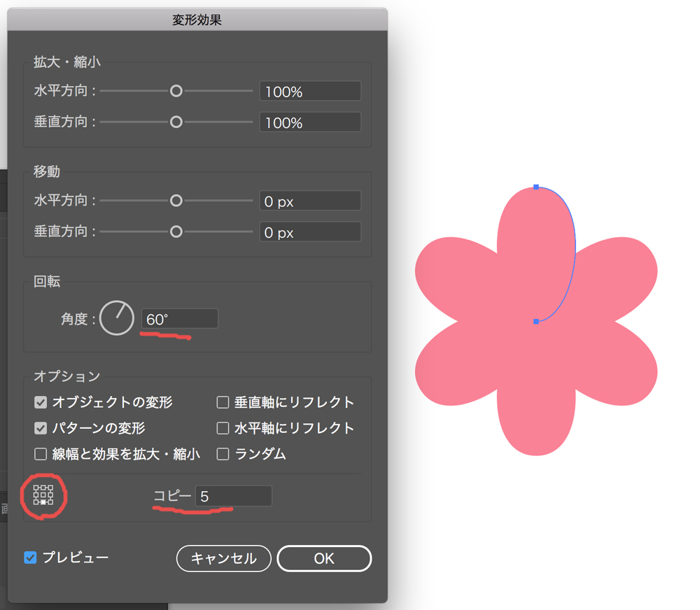The image size is (700, 610).
Task: Select the top-center reference point
Action: point(43,487)
